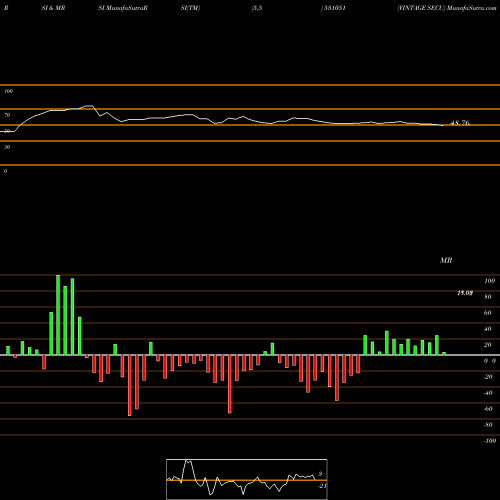Click the "100" label on the RSI axis
The image size is (500, 500).
tap(8, 91)
